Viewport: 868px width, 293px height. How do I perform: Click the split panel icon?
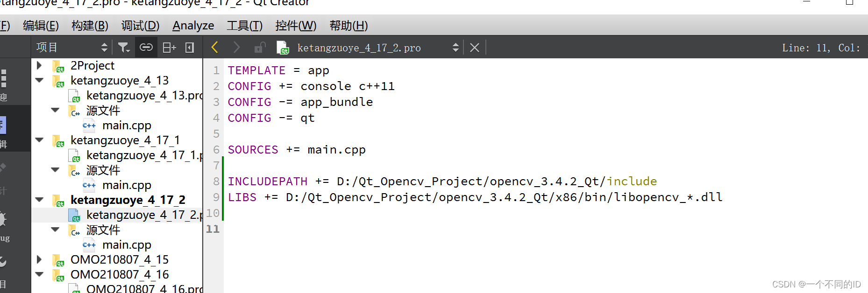(x=169, y=47)
